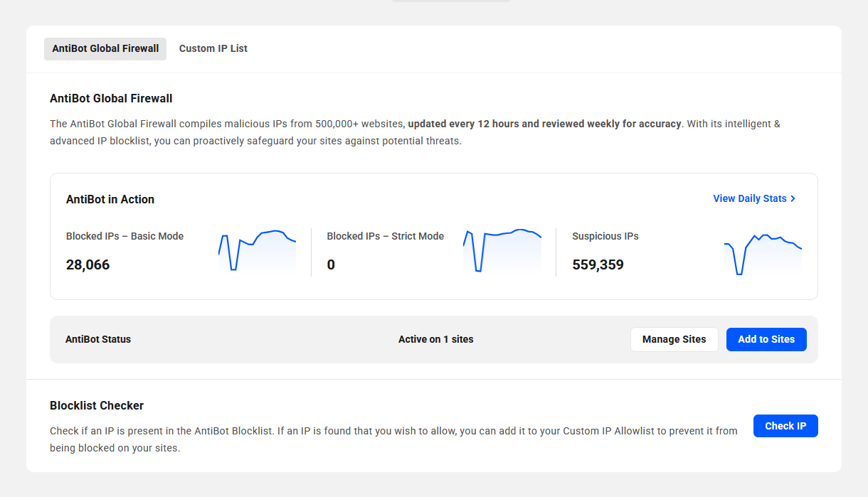Screen dimensions: 868x497
Task: Click the chevron arrow beside View Daily Stats
Action: click(x=793, y=198)
